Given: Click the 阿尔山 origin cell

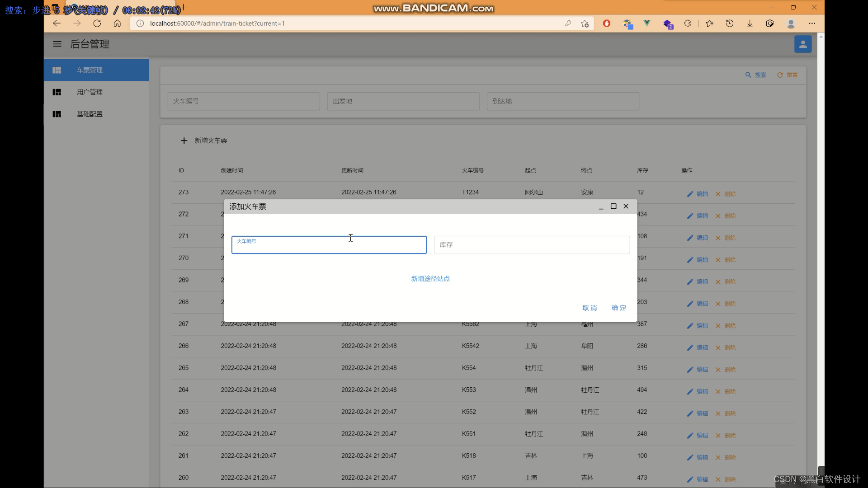Looking at the screenshot, I should [534, 192].
